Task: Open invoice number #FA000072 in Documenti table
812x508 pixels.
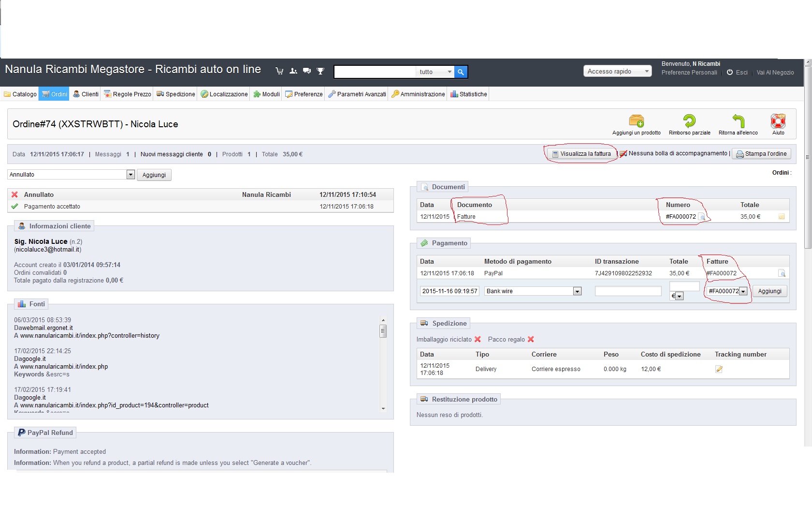Action: pos(681,217)
